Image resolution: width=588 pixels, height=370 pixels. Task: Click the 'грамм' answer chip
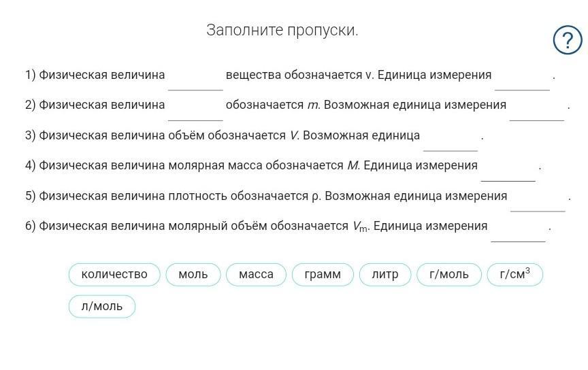point(323,275)
